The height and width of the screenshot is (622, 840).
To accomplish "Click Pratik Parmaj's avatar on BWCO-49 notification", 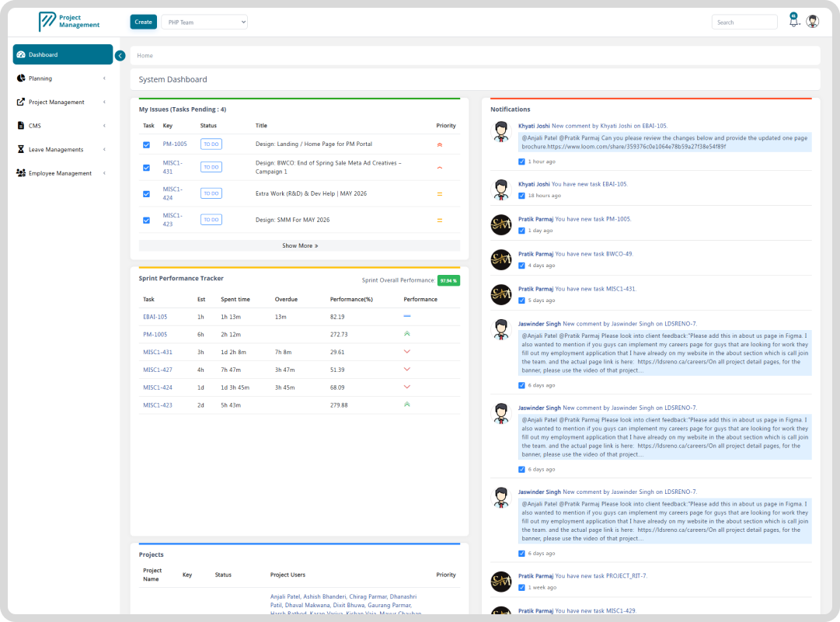I will click(501, 259).
